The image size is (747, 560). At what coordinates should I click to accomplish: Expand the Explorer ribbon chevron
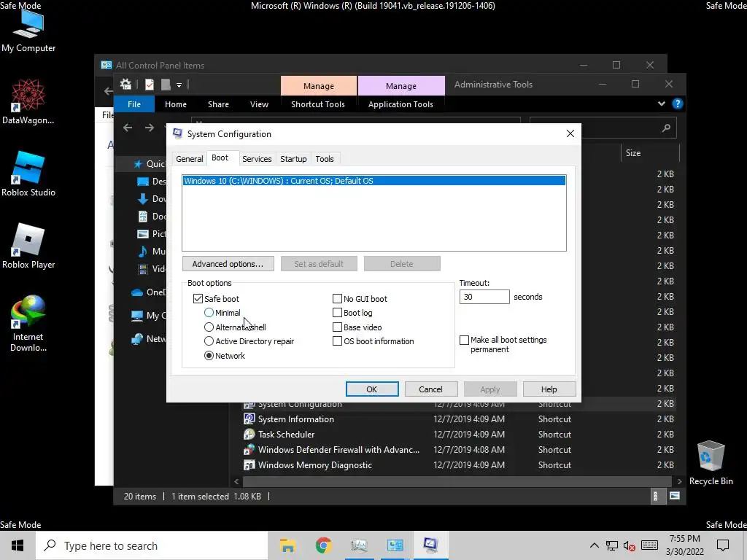[x=661, y=104]
